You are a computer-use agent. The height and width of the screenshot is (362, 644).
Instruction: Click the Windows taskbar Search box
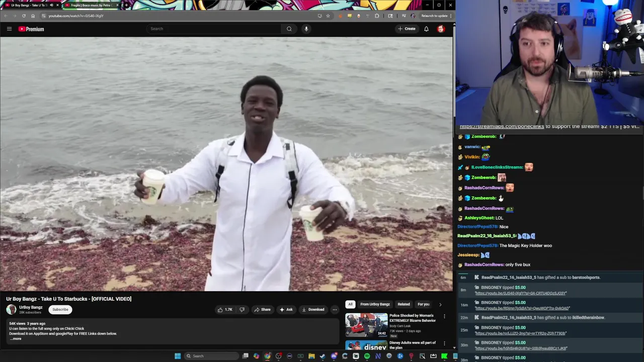click(211, 356)
